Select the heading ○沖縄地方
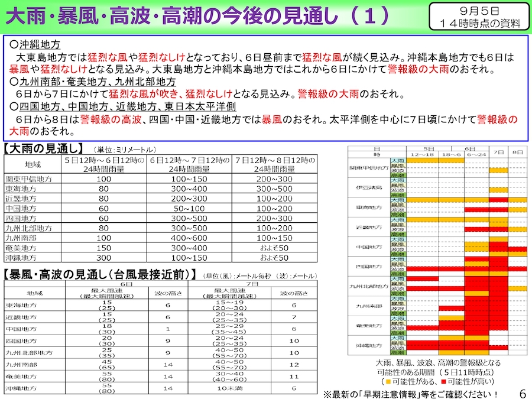Image resolution: width=532 pixels, height=399 pixels. click(x=35, y=44)
